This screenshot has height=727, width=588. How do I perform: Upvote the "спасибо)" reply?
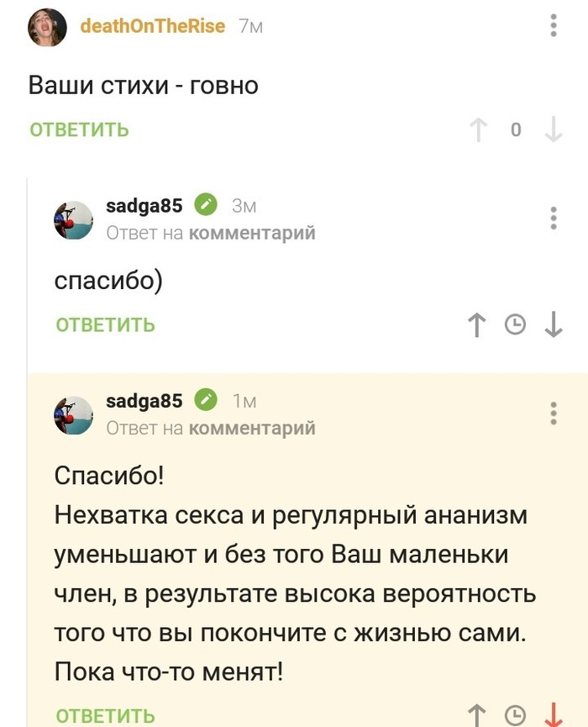476,324
